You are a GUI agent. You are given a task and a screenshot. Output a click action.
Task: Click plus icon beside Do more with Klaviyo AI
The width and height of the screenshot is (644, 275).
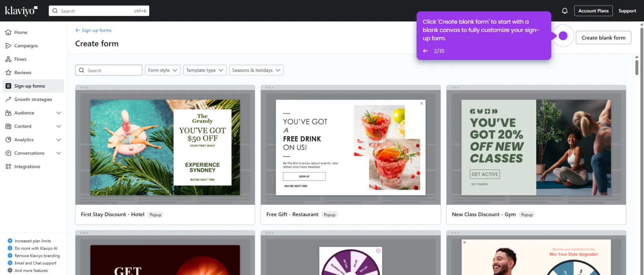pos(10,248)
